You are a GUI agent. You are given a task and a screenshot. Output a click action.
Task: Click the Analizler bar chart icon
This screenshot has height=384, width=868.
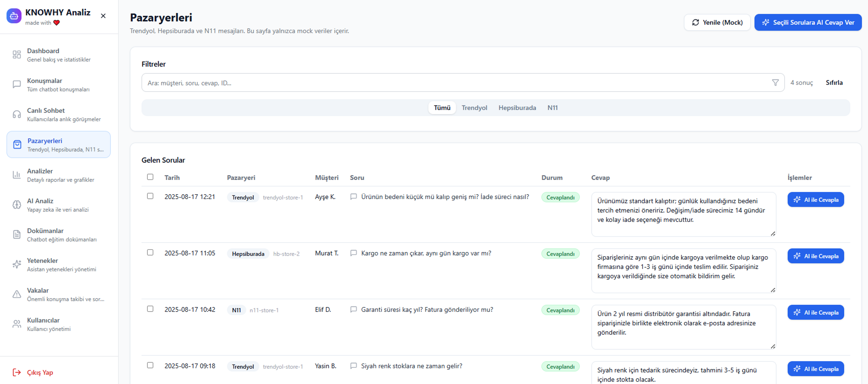click(17, 175)
